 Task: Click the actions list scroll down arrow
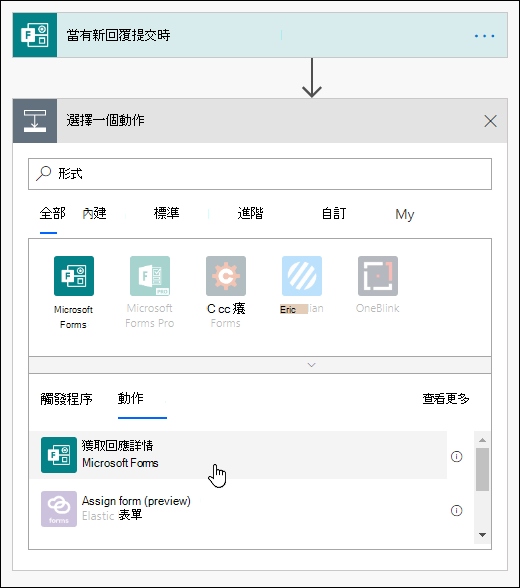pyautogui.click(x=483, y=535)
